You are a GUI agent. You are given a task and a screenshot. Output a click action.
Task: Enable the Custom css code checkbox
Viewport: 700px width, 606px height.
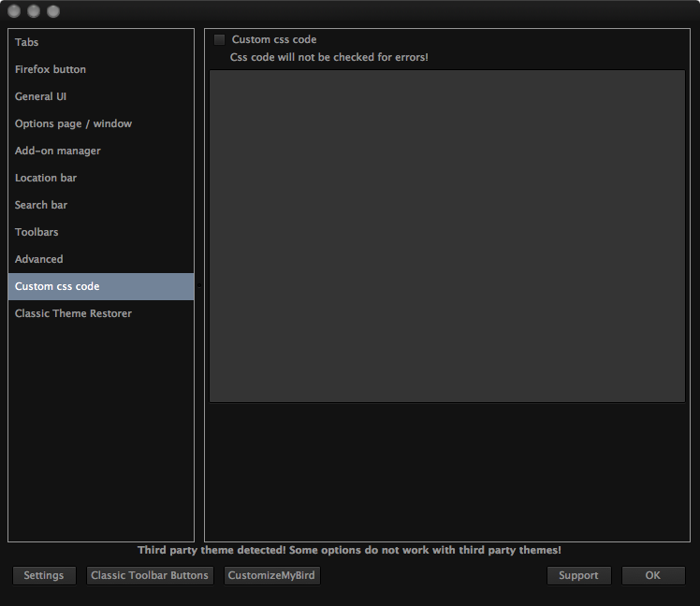219,39
